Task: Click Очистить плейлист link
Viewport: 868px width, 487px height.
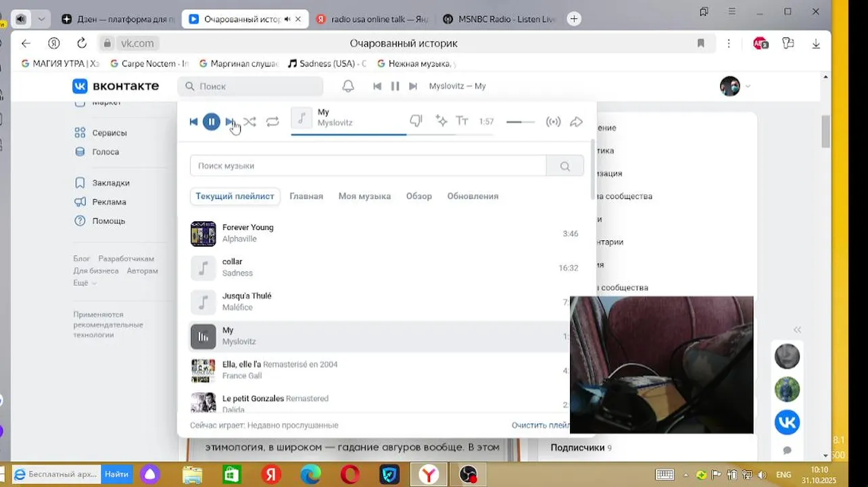Action: pyautogui.click(x=541, y=425)
